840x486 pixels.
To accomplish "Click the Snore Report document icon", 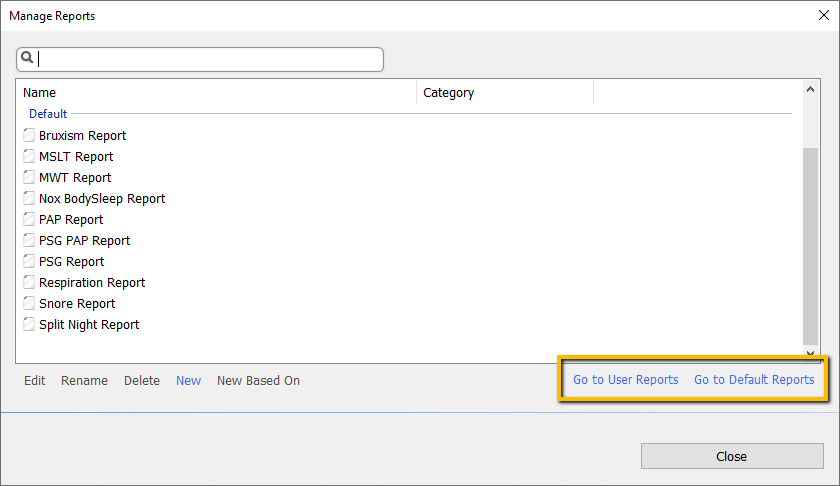I will pos(29,303).
